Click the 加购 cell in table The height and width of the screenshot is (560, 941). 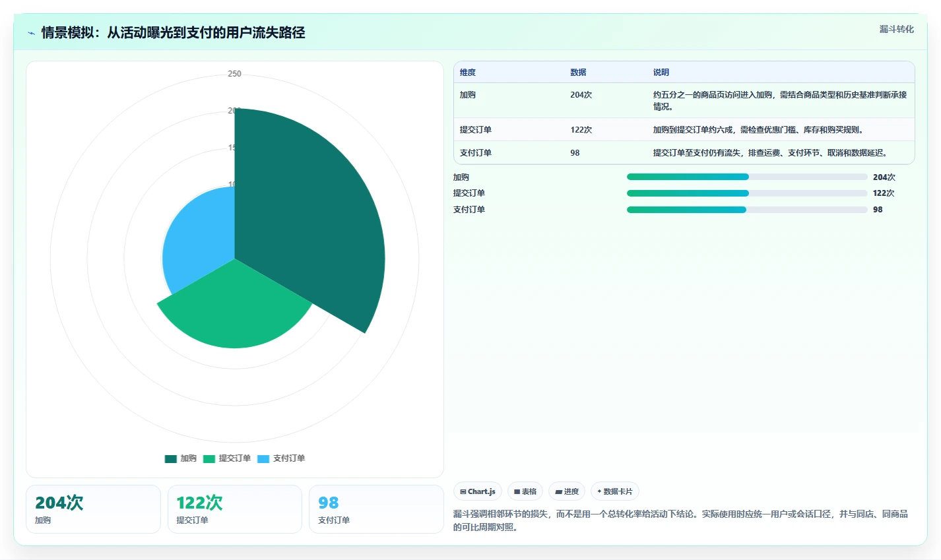click(x=468, y=95)
